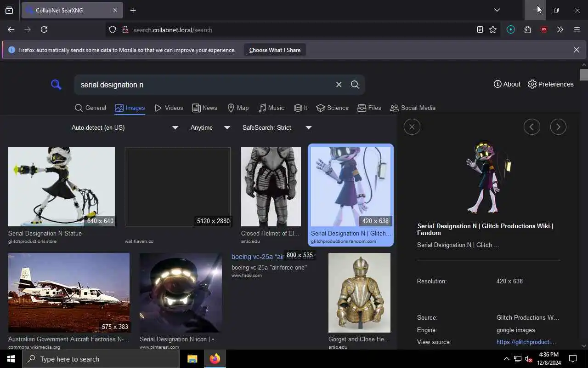
Task: Open File Explorer from taskbar
Action: (x=192, y=359)
